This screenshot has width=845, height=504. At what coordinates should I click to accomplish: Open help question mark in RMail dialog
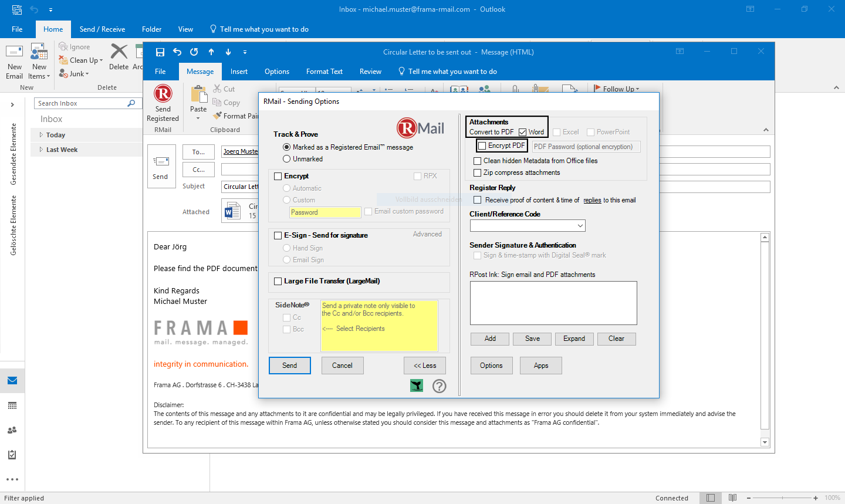point(440,385)
